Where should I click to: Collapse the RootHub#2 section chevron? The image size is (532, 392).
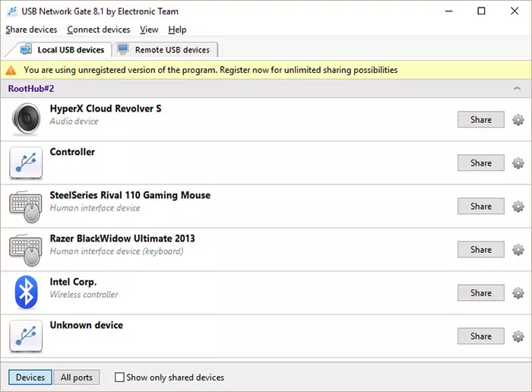click(517, 89)
